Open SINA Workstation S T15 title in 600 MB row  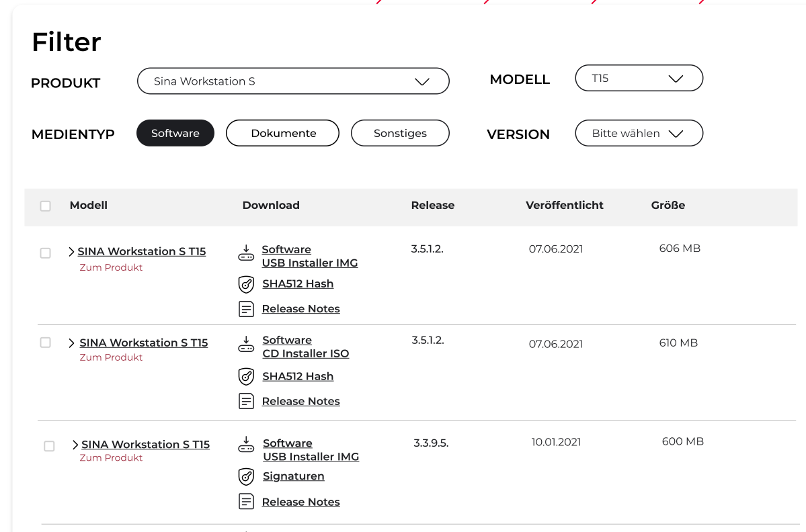pos(145,445)
